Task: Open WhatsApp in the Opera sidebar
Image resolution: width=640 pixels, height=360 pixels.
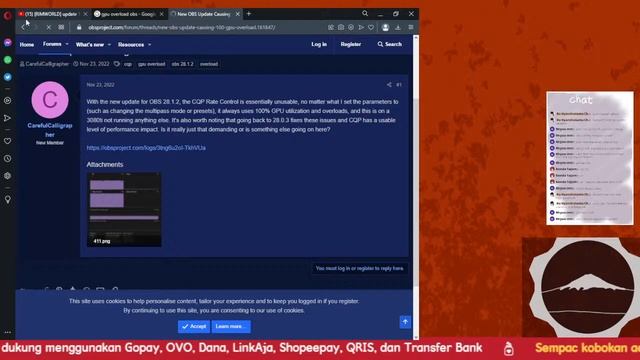Action: (x=8, y=60)
